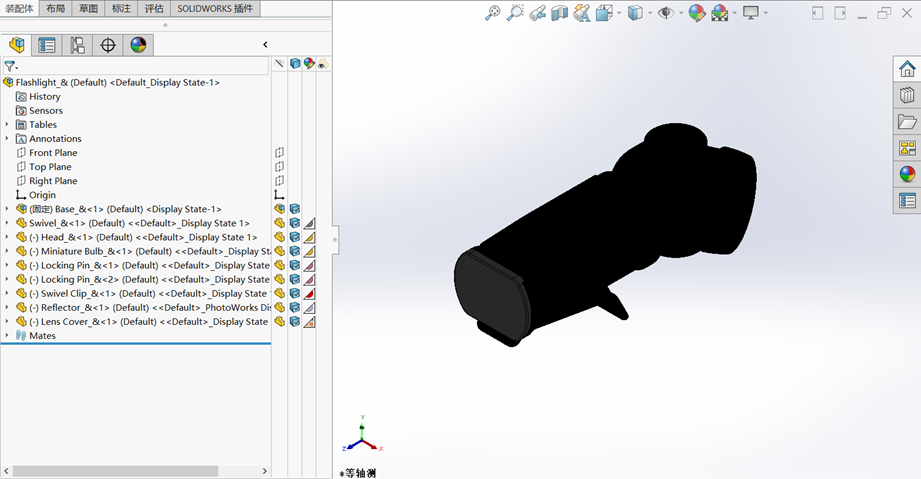Click the Zoom to Fit magnifier icon
The width and height of the screenshot is (921, 479).
(x=492, y=13)
